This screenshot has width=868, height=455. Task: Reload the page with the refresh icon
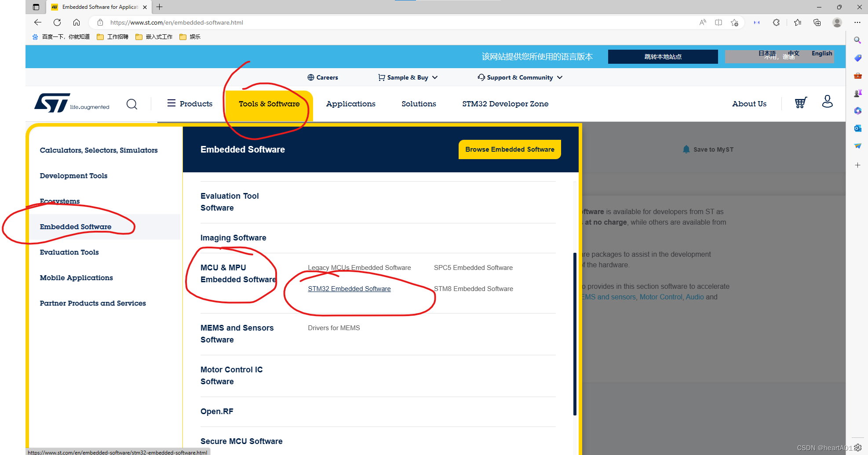pos(57,22)
